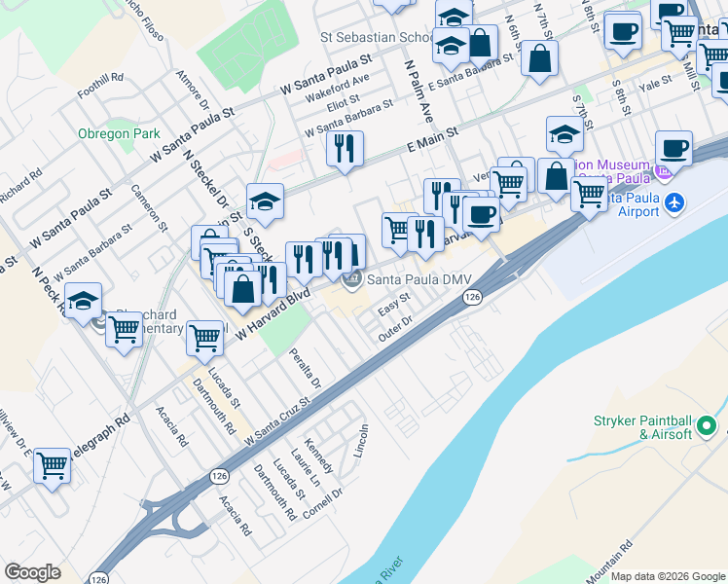Click the St Sebastian School label

coord(377,37)
